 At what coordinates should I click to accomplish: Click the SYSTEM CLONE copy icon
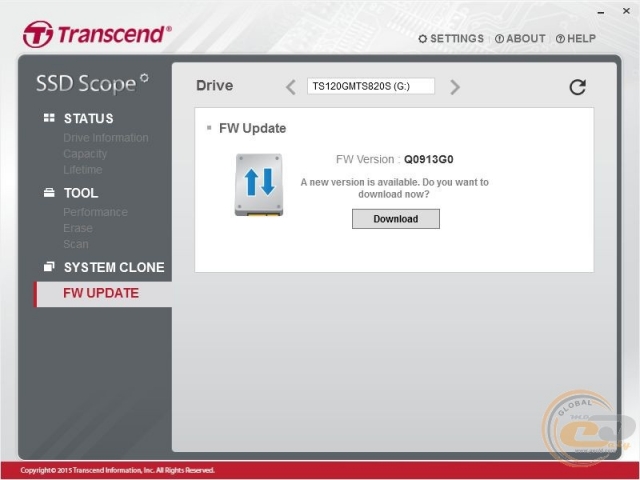coord(49,267)
